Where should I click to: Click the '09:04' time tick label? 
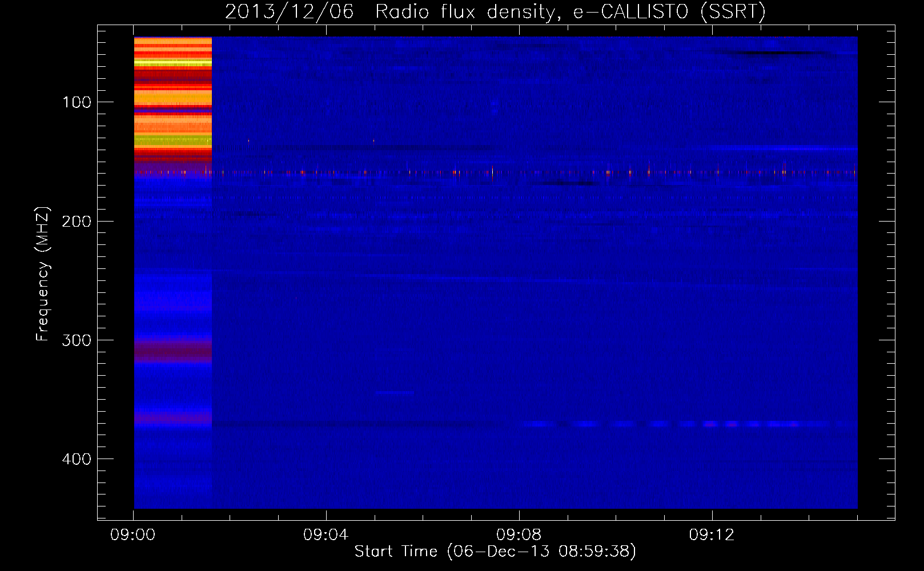[326, 535]
